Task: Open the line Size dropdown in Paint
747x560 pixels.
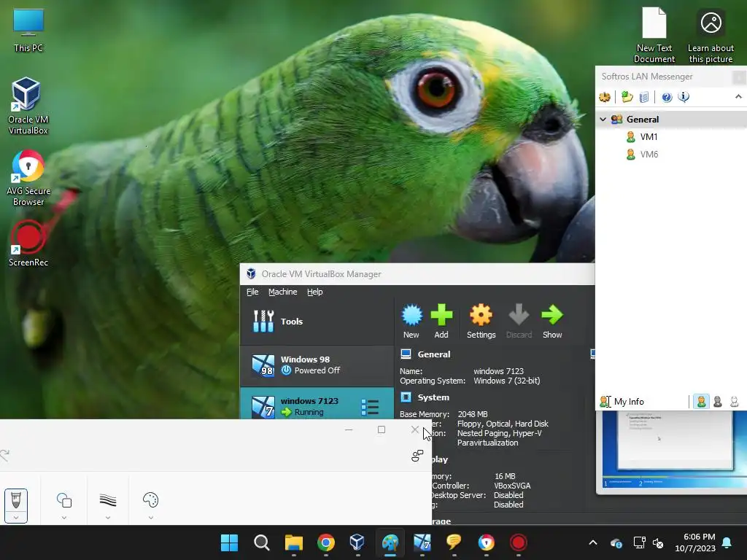Action: (x=108, y=518)
